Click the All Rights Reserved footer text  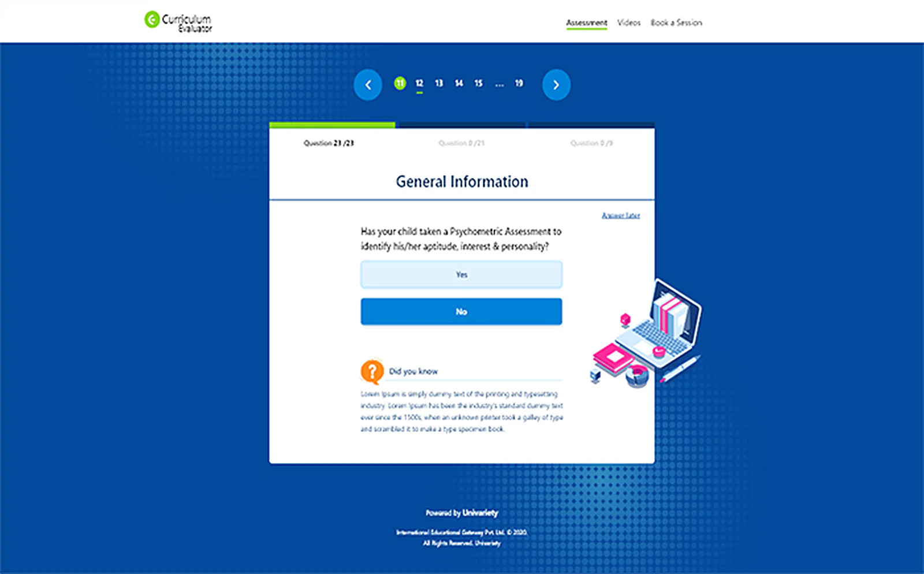461,543
